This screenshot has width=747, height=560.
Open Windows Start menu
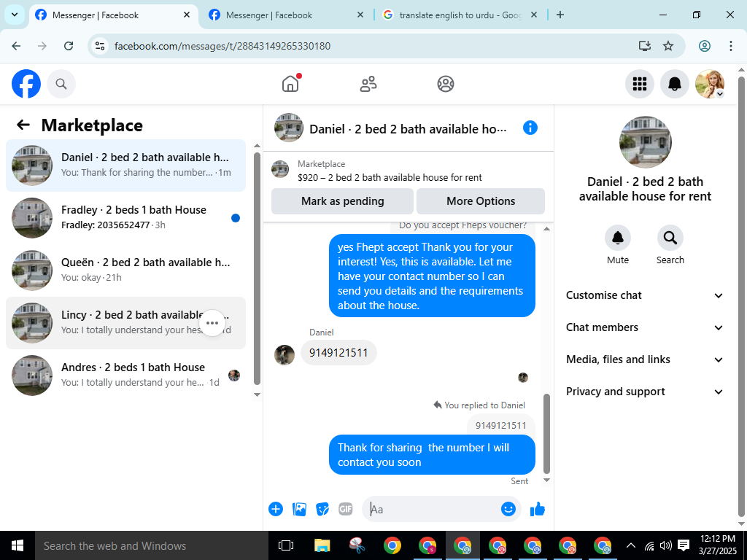click(18, 545)
